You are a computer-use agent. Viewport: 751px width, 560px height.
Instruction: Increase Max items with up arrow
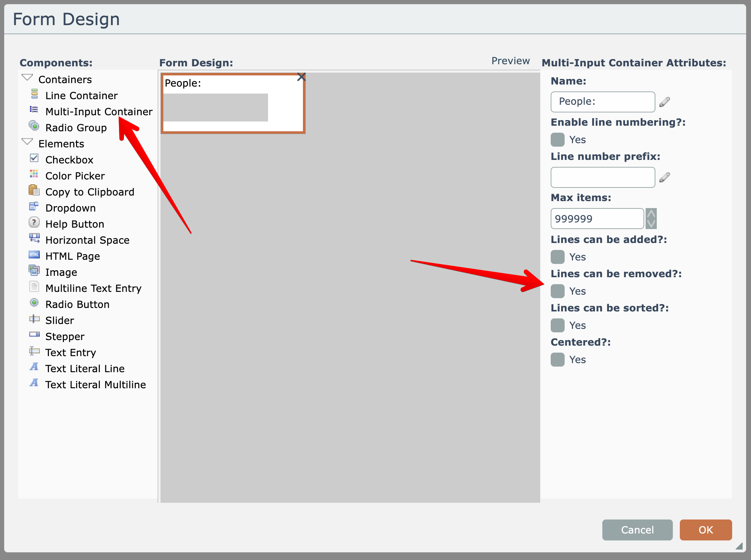pyautogui.click(x=651, y=214)
